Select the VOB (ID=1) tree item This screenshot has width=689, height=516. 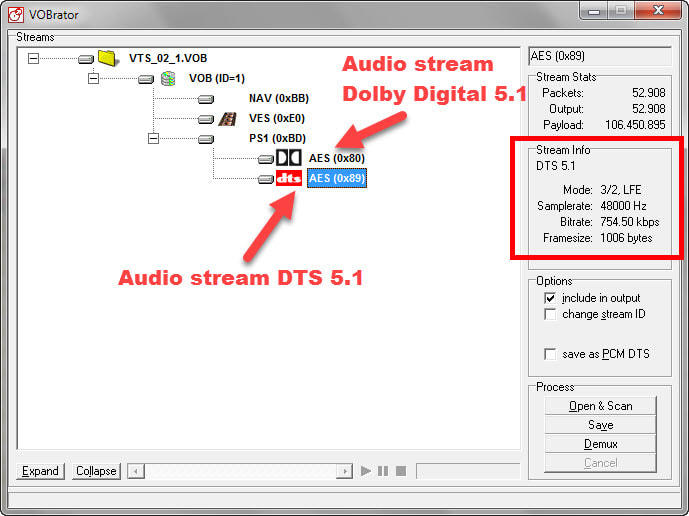[217, 78]
